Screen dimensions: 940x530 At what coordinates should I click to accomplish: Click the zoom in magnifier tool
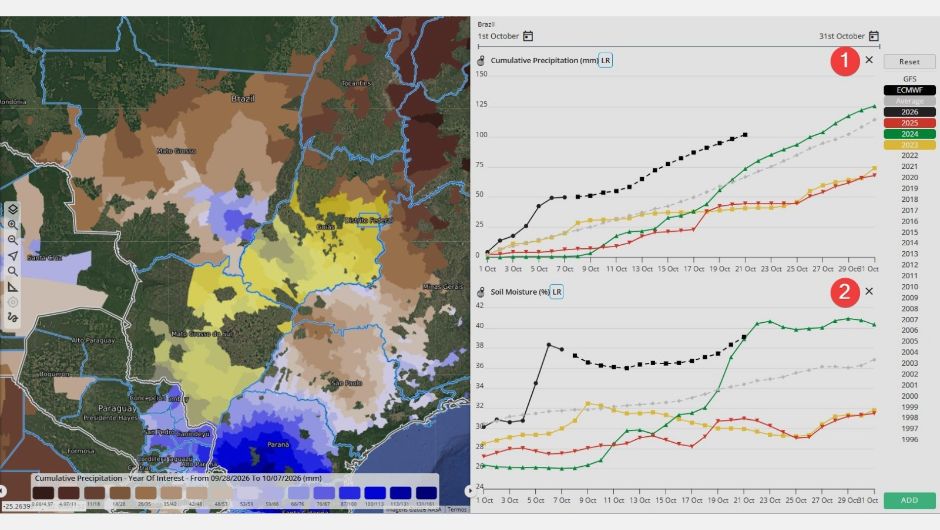[x=13, y=225]
